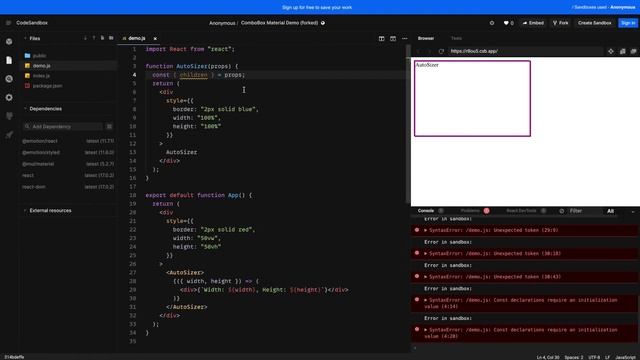The height and width of the screenshot is (360, 640).
Task: Focus the Add Dependency search field
Action: [63, 127]
